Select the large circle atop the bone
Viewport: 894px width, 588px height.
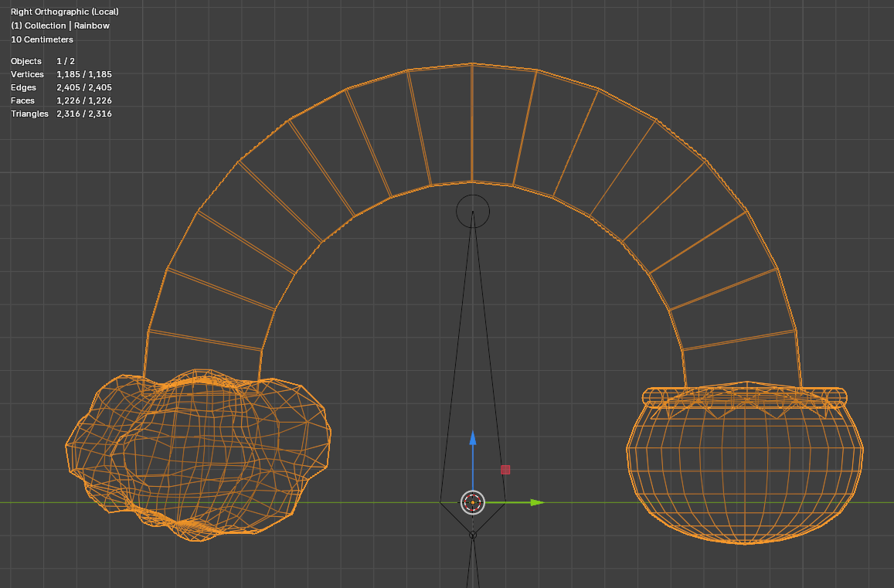click(x=473, y=211)
